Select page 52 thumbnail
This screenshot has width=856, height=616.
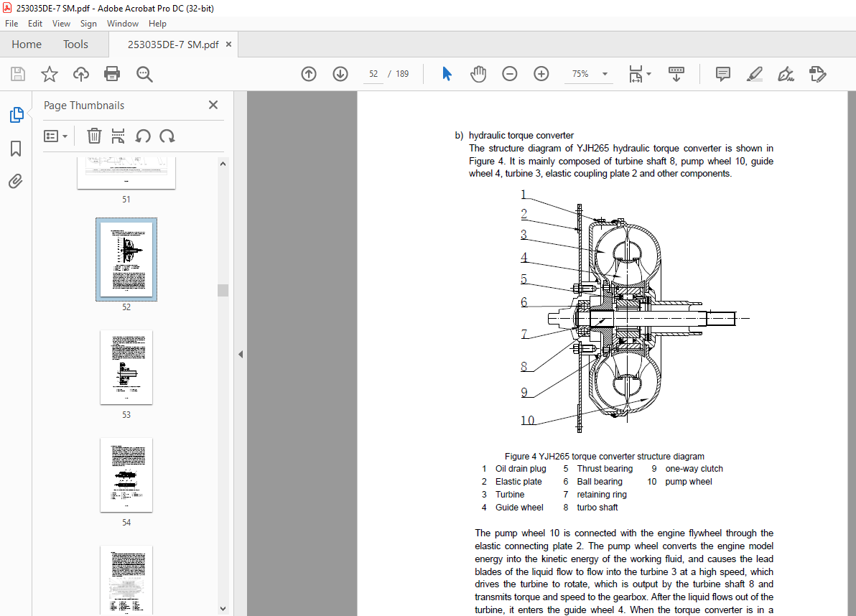coord(126,259)
